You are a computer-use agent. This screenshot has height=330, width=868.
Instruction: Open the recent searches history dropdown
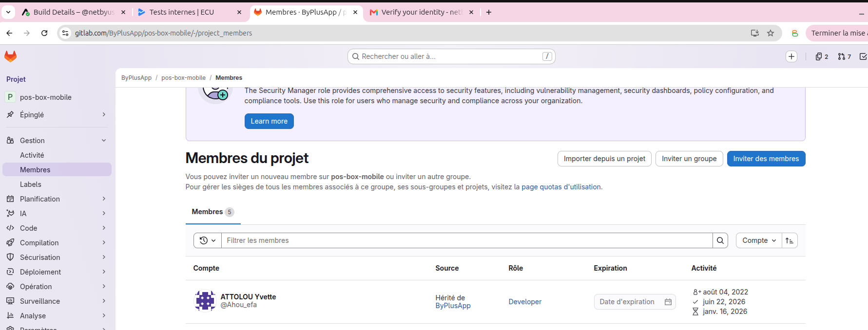(x=208, y=240)
